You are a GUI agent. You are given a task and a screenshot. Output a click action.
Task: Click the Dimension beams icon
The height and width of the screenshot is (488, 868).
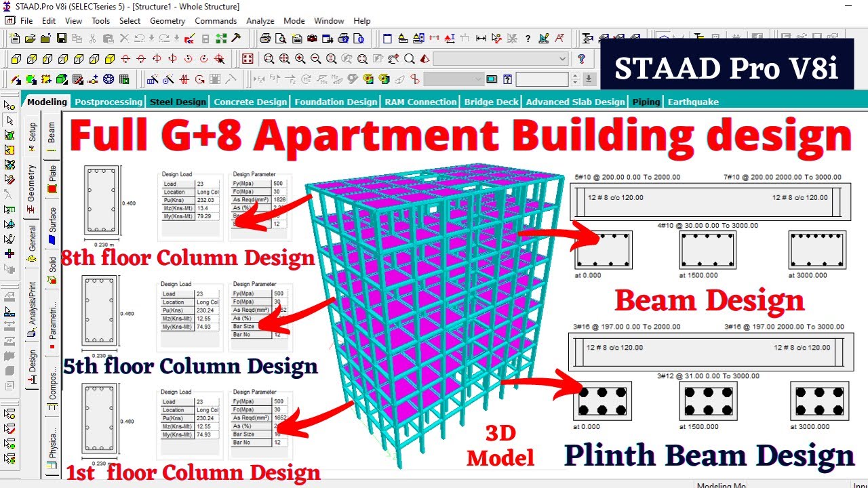click(481, 39)
